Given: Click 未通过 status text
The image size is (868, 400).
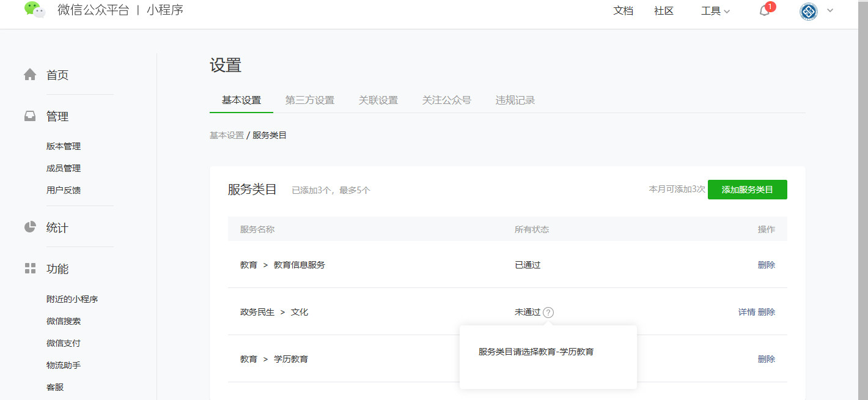Looking at the screenshot, I should (x=528, y=312).
